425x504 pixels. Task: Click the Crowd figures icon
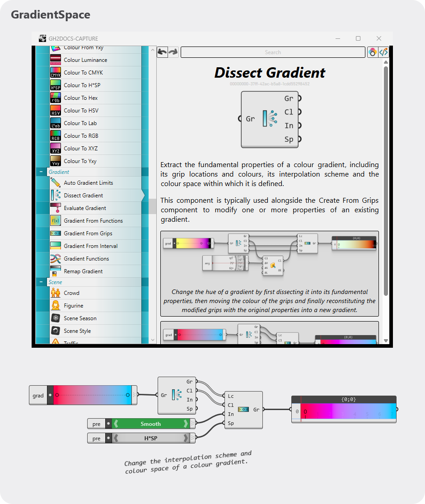point(56,293)
